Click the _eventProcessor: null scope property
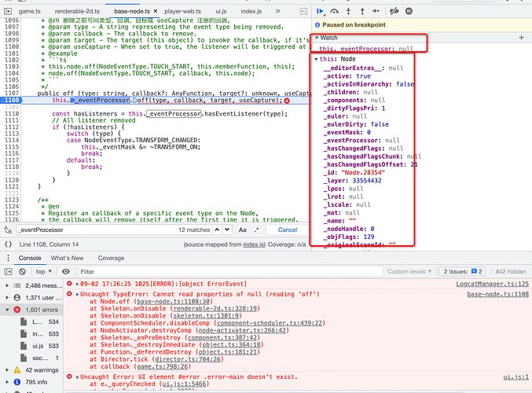Viewport: 532px width, 393px height. pos(361,141)
